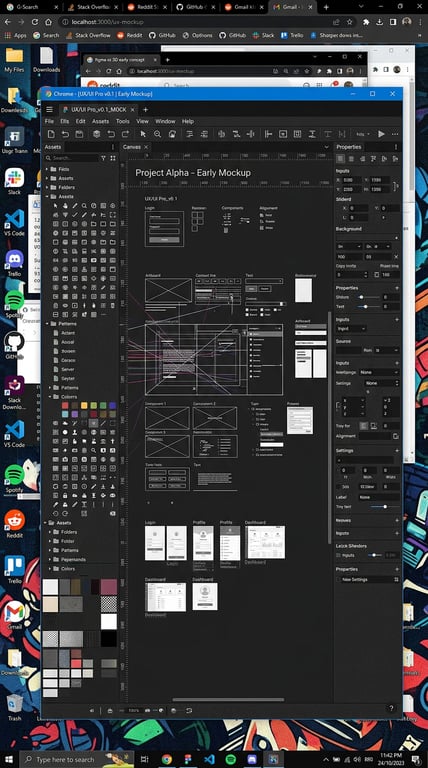Click the save disk icon in toolbar
The height and width of the screenshot is (768, 428).
(x=79, y=134)
